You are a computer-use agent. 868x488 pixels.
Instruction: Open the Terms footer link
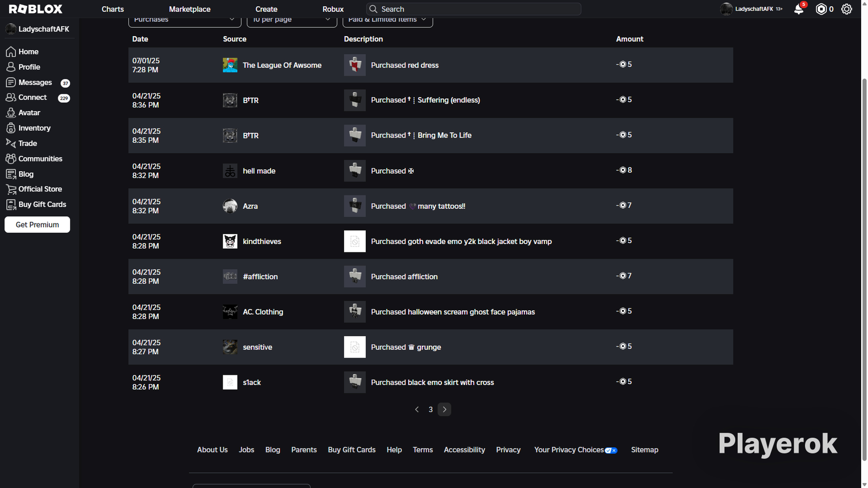coord(423,450)
